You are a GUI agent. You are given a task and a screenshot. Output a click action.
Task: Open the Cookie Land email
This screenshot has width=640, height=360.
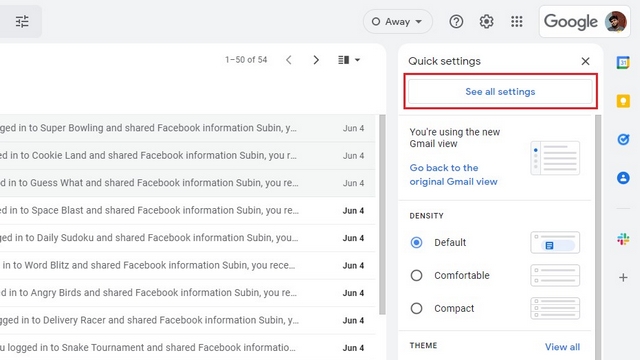point(187,156)
